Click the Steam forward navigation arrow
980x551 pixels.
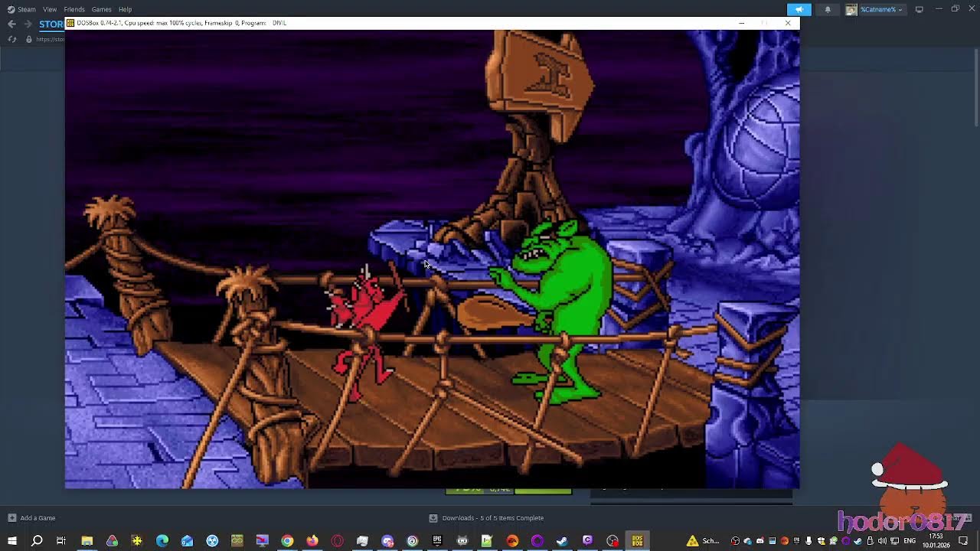pyautogui.click(x=28, y=24)
